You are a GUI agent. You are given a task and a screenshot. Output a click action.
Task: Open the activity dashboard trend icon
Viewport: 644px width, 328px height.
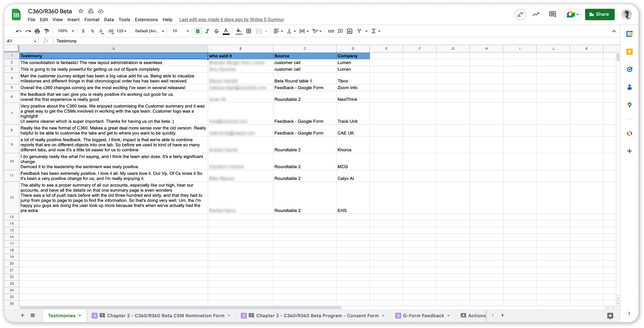coord(536,14)
